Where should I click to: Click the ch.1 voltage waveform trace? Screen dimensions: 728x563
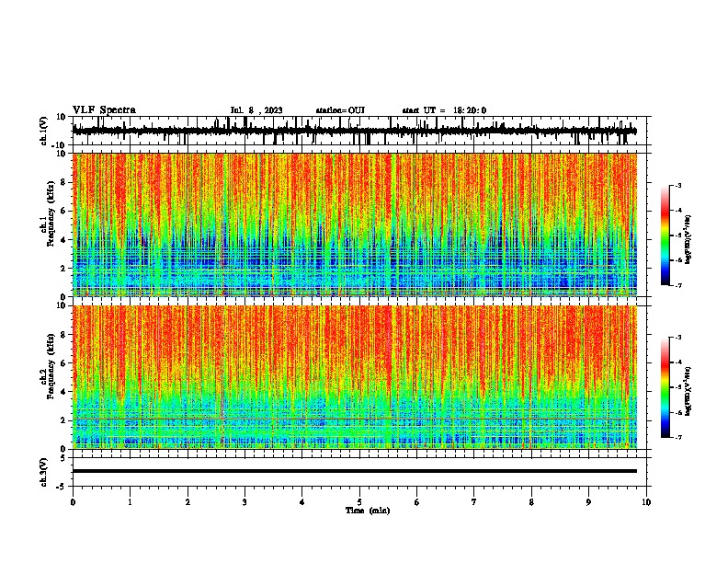pyautogui.click(x=355, y=131)
